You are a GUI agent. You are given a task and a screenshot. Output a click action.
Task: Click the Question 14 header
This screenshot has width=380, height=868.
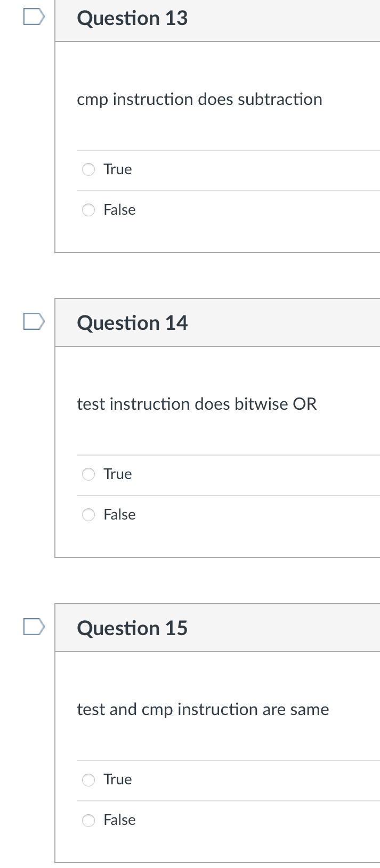coord(132,322)
